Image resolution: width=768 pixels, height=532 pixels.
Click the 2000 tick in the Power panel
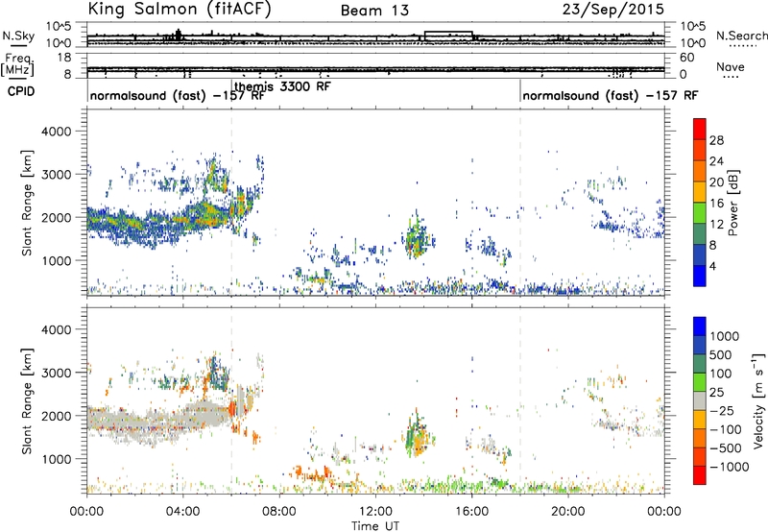(x=56, y=217)
